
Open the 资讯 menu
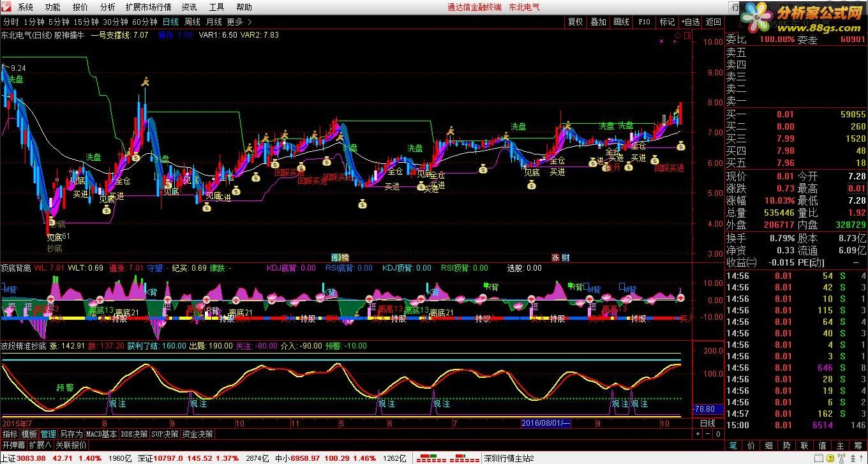(189, 7)
